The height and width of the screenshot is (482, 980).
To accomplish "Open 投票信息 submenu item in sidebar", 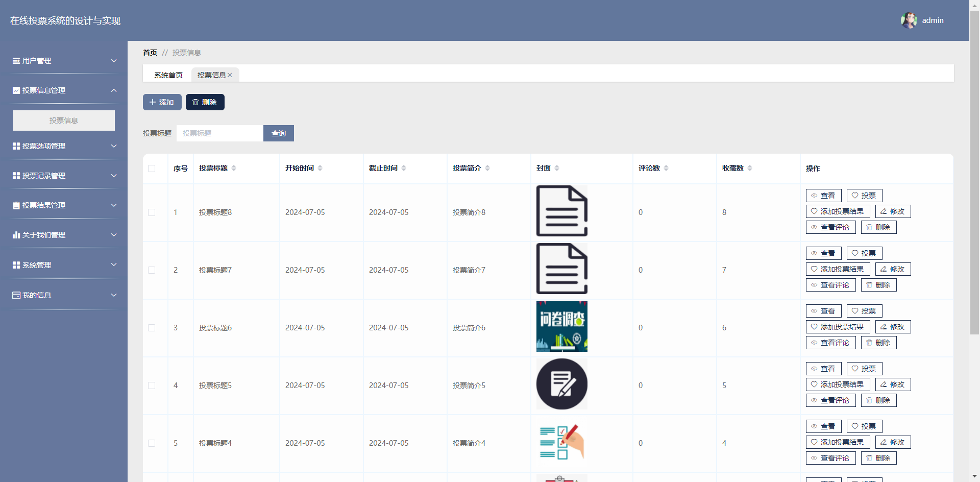I will point(64,120).
